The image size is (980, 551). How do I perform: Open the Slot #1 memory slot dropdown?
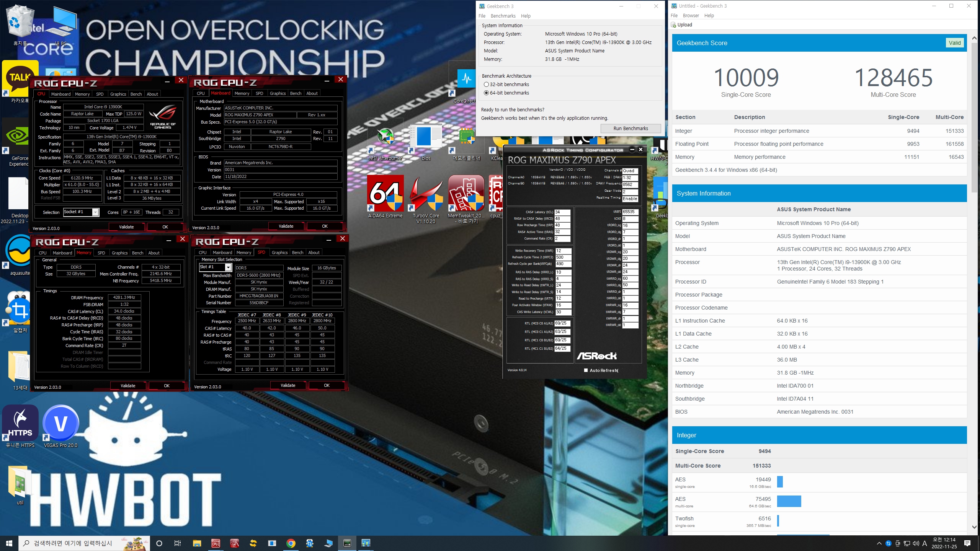[x=215, y=267]
